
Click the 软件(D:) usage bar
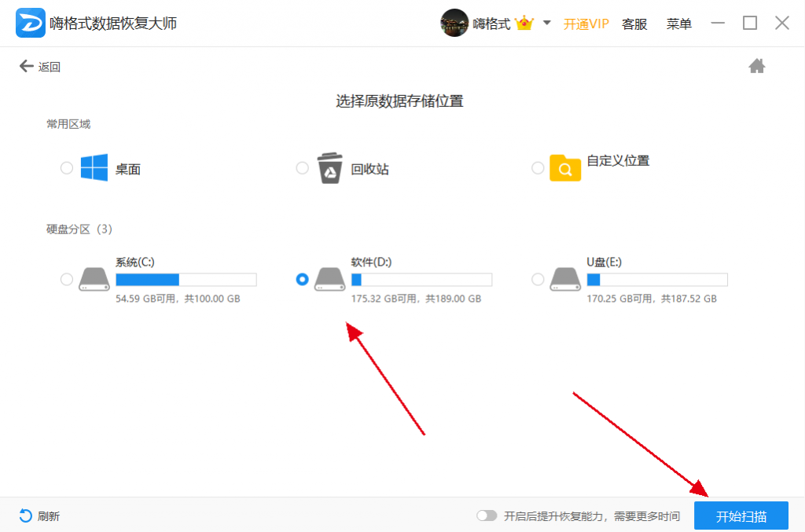pos(421,280)
